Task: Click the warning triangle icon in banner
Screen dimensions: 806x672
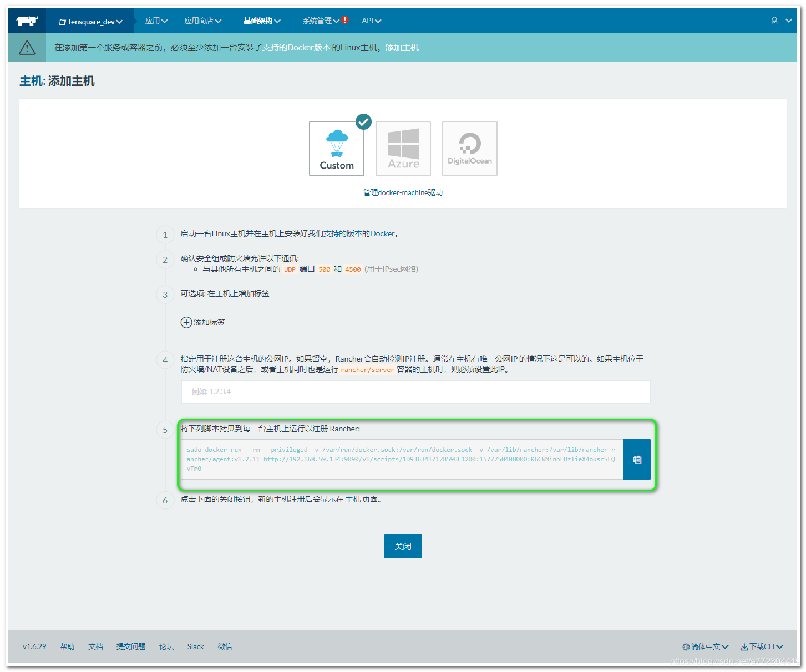Action: 27,48
